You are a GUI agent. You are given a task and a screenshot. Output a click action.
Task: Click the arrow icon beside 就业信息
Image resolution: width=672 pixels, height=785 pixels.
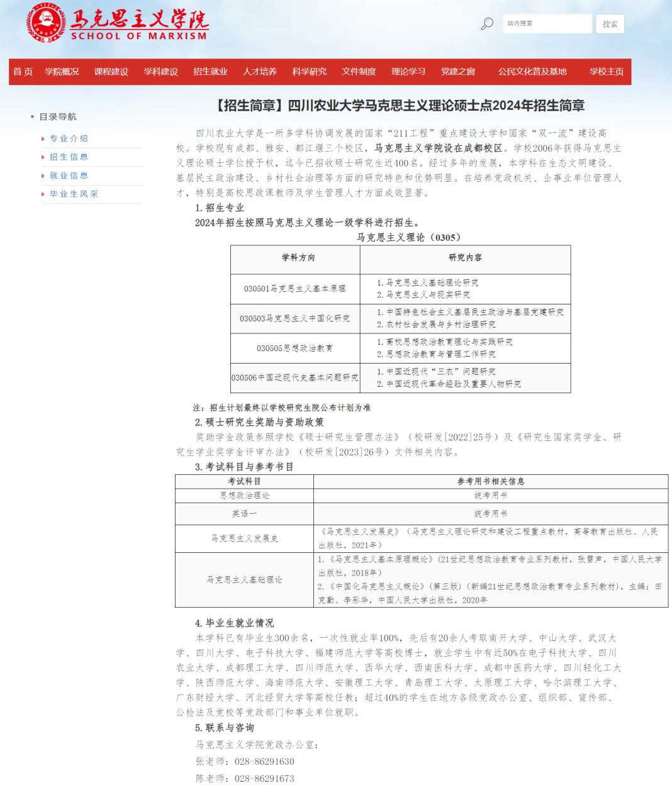point(43,175)
